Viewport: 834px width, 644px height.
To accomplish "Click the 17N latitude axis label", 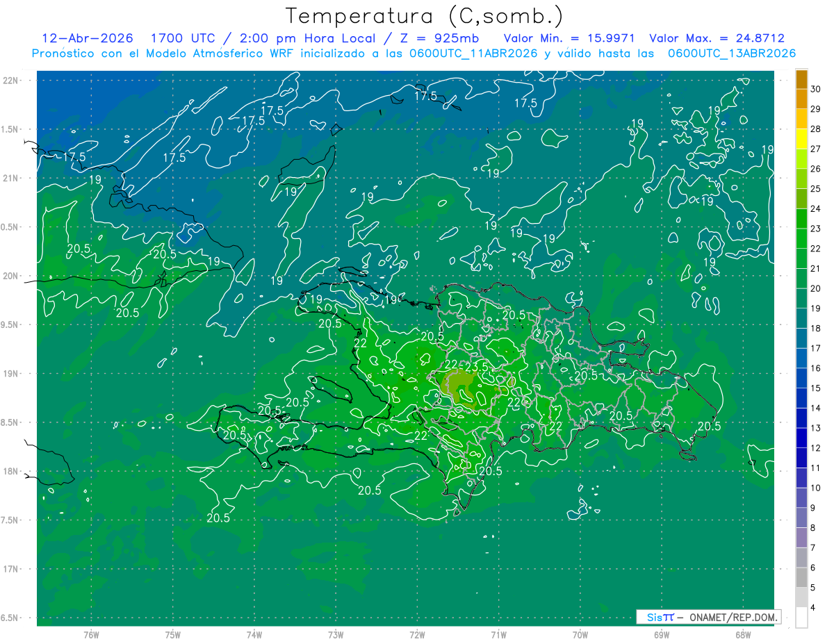I will coord(10,569).
